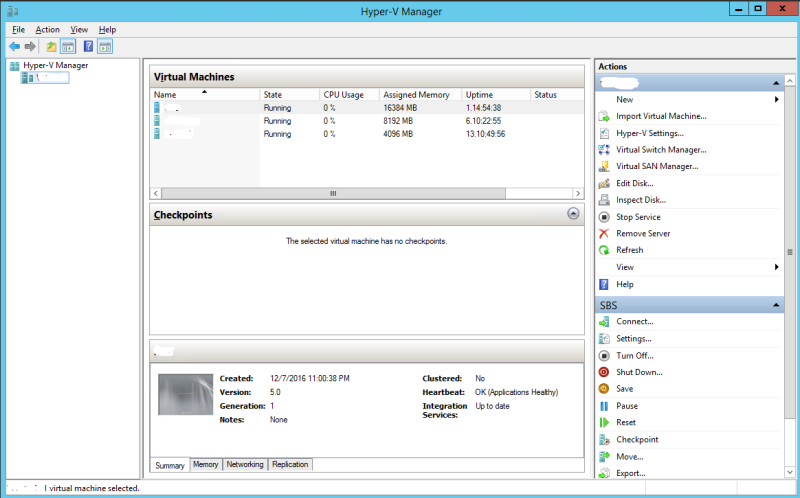Switch to the Networking tab
The height and width of the screenshot is (498, 800).
pos(245,464)
